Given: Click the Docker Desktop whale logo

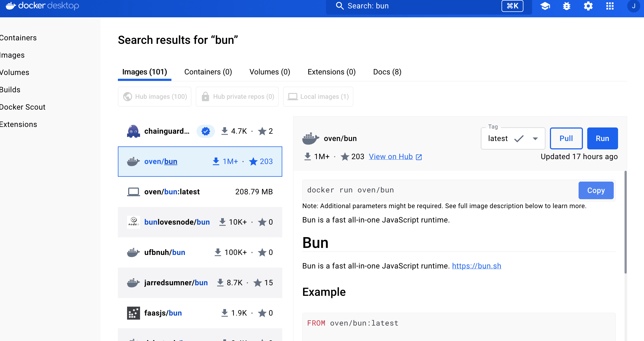Looking at the screenshot, I should tap(11, 6).
